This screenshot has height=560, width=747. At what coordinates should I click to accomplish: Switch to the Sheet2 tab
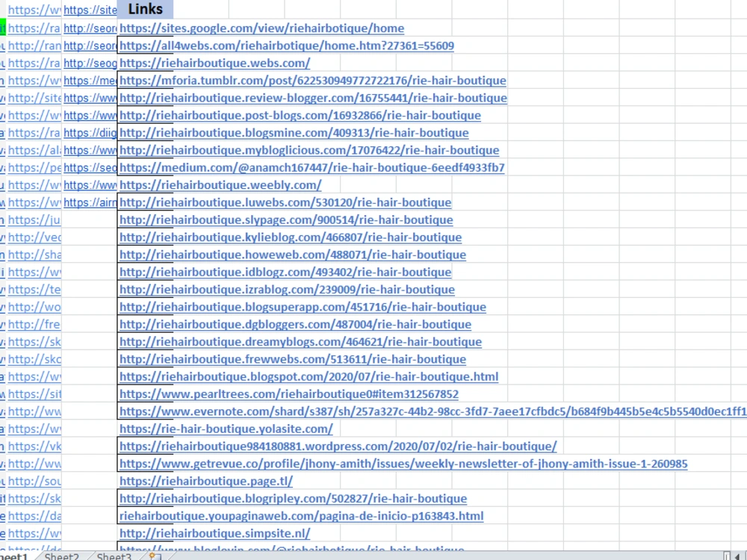pos(61,556)
